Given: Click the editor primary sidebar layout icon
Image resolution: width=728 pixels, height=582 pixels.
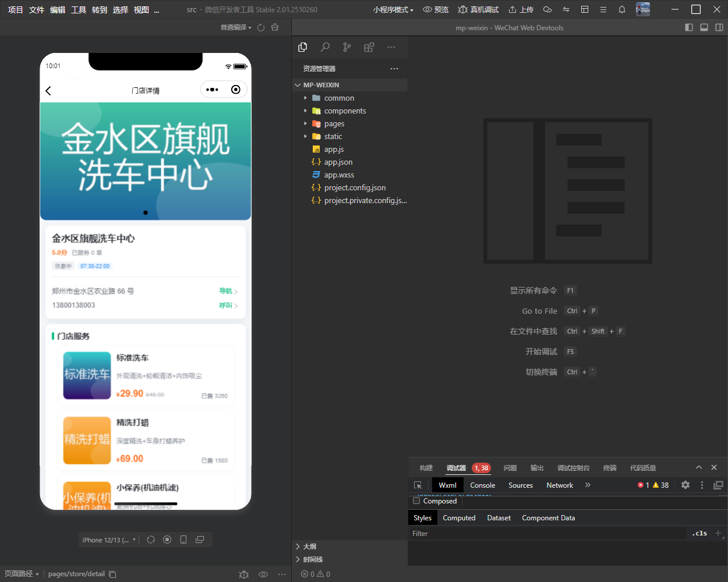Looking at the screenshot, I should tap(689, 27).
